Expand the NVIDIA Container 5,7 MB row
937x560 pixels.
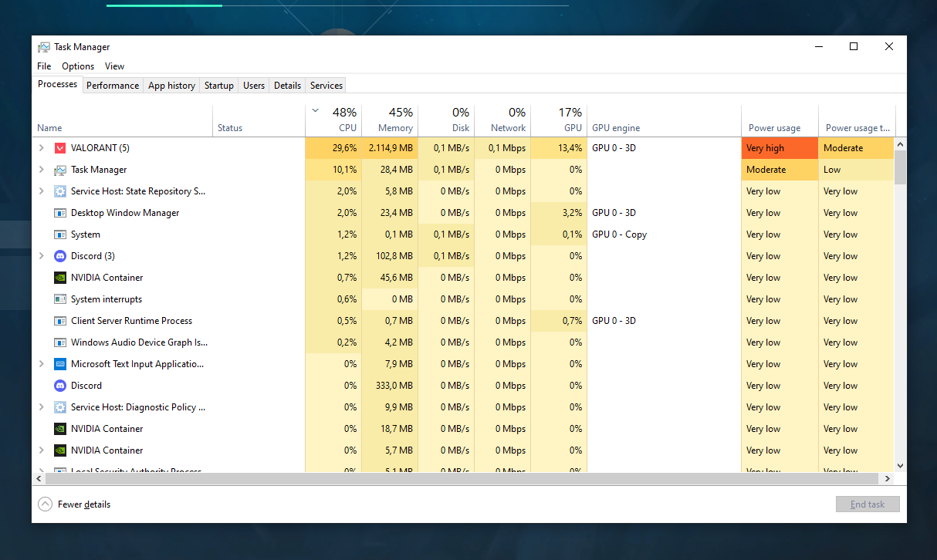point(42,450)
